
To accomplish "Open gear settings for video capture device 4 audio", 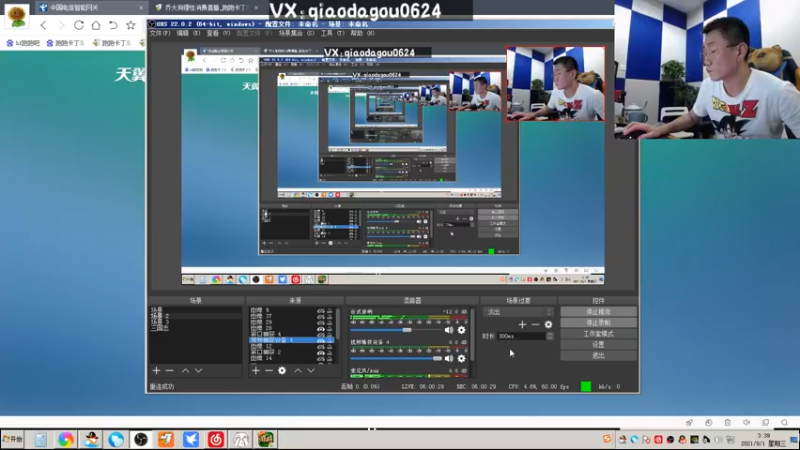I will [x=461, y=359].
